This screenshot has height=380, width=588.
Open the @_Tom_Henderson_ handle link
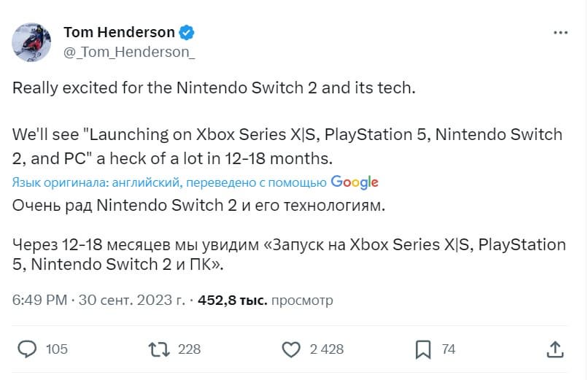(129, 53)
